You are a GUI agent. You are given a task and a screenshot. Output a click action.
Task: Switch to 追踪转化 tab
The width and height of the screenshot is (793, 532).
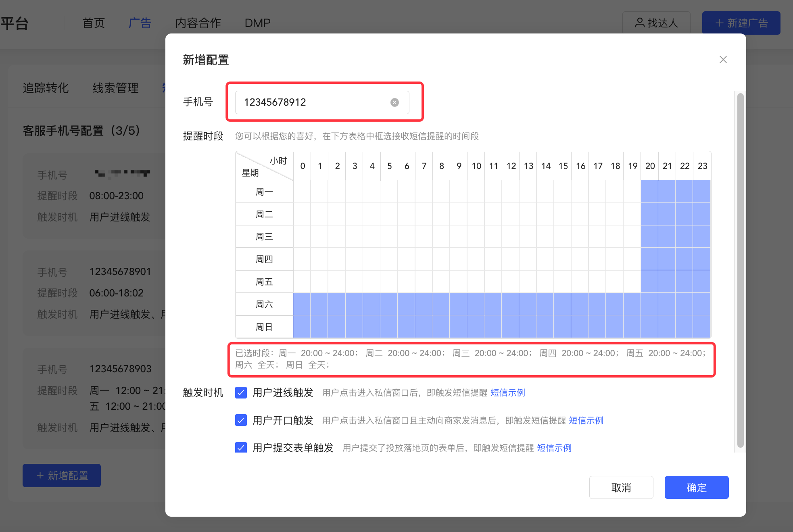[46, 88]
